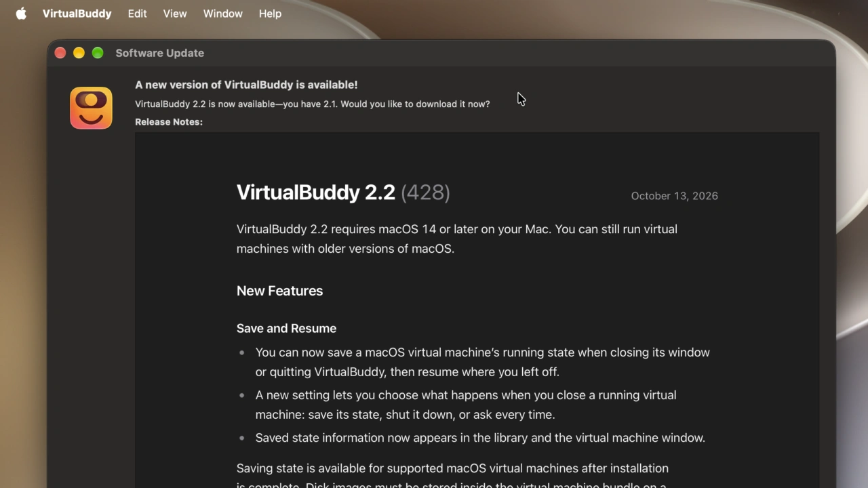
Task: Open the Apple menu
Action: tap(21, 14)
